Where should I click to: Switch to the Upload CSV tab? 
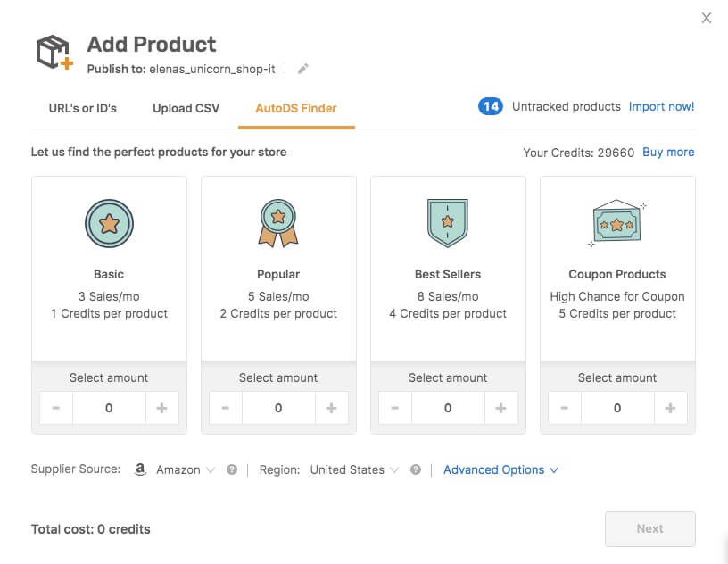point(185,108)
